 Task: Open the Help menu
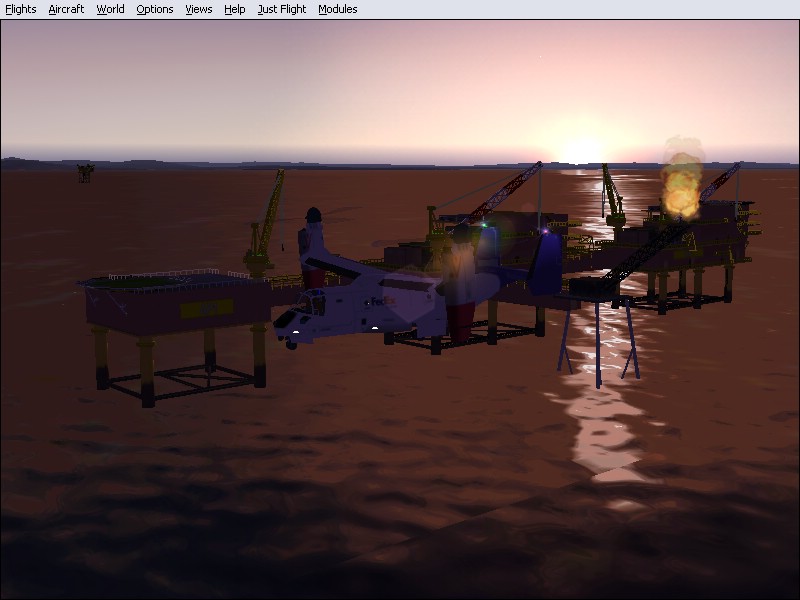click(234, 9)
